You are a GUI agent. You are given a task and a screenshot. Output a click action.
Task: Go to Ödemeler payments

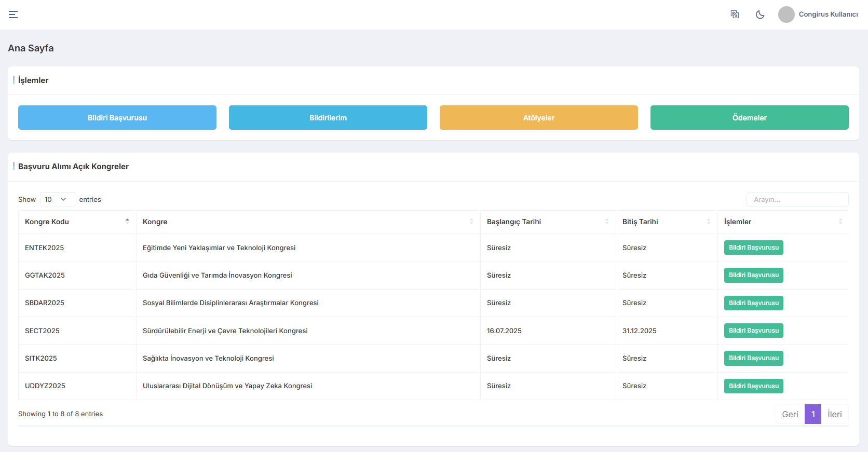click(750, 118)
